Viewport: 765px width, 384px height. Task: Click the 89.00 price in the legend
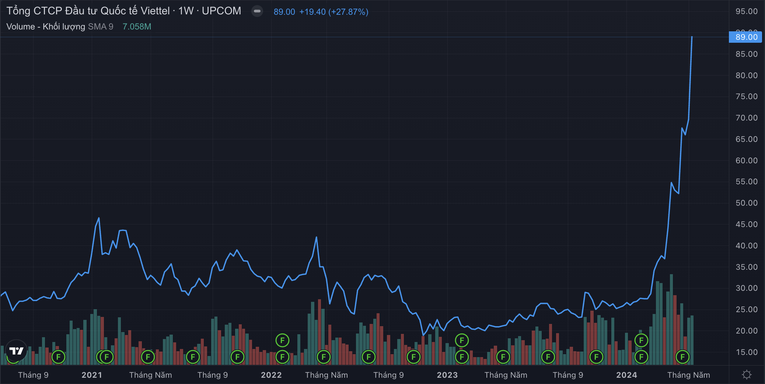coord(284,12)
